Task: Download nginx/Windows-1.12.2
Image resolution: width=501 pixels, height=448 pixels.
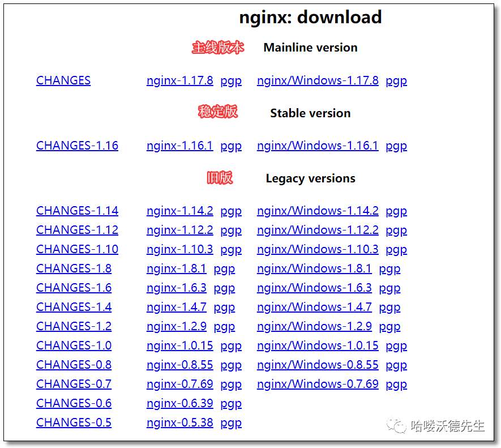Action: click(x=318, y=231)
